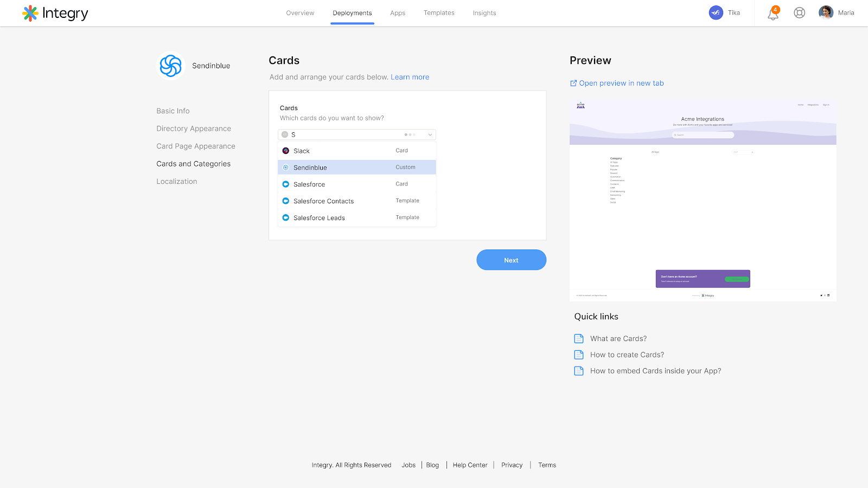Screen dimensions: 868x488
Task: Click the Acme Integrations preview thumbnail
Action: click(703, 200)
